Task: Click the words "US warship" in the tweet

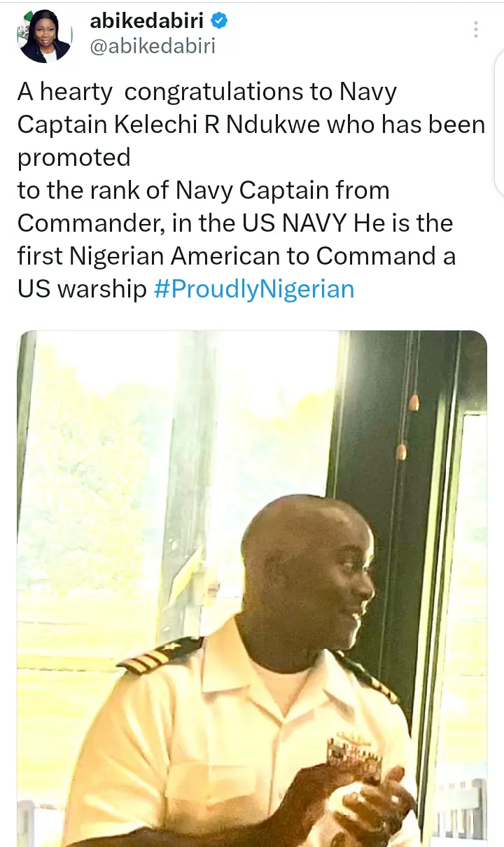Action: coord(81,289)
